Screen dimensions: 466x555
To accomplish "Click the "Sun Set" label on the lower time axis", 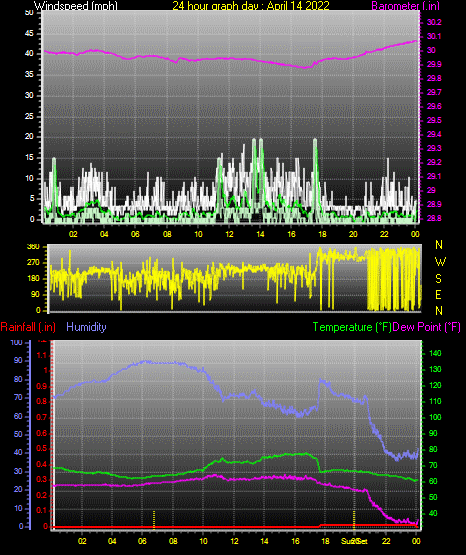I will (x=354, y=541).
